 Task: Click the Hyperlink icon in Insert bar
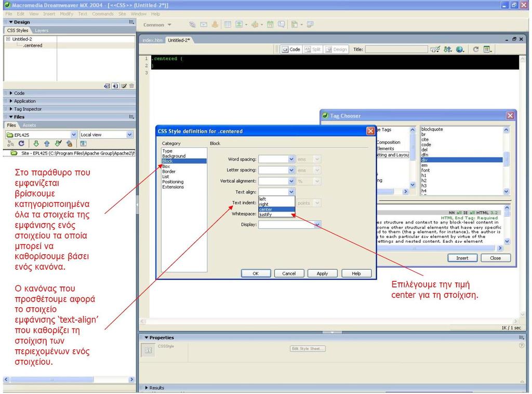pyautogui.click(x=192, y=24)
